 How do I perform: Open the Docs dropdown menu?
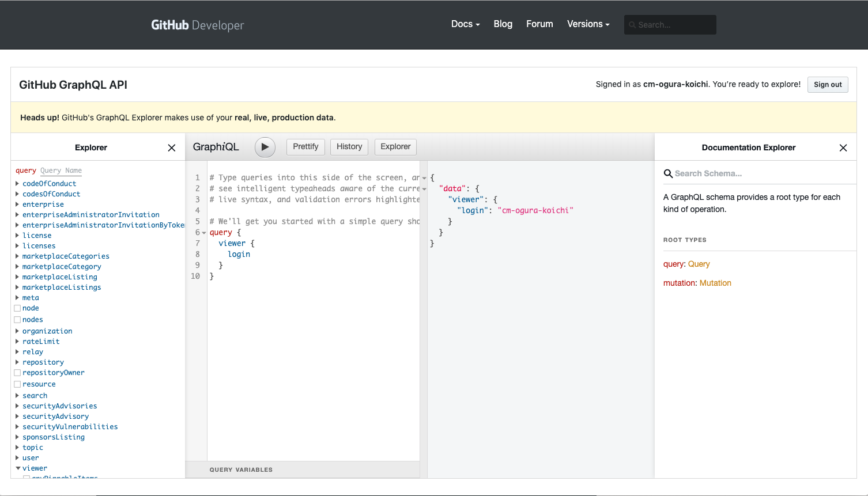(x=465, y=24)
